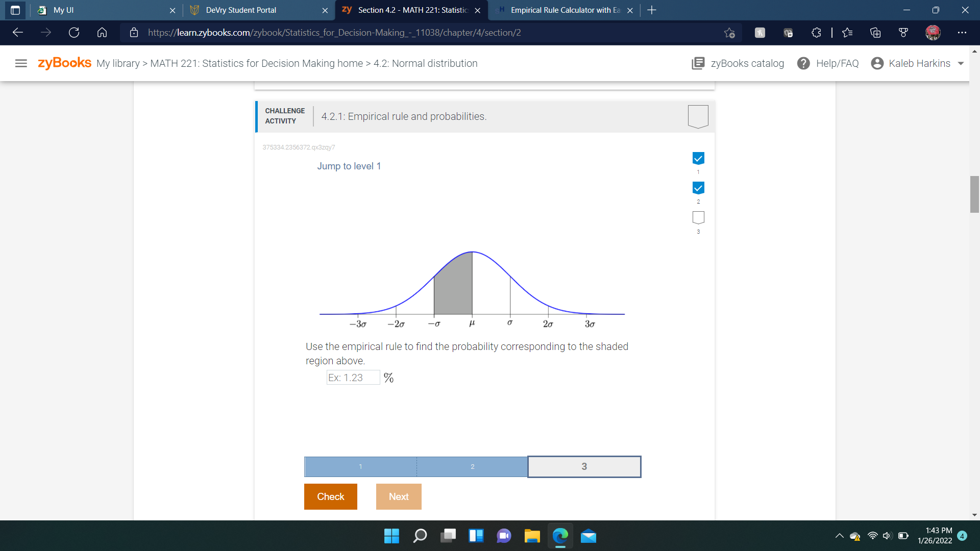Expand Kaleb Harkins account dropdown

point(961,64)
